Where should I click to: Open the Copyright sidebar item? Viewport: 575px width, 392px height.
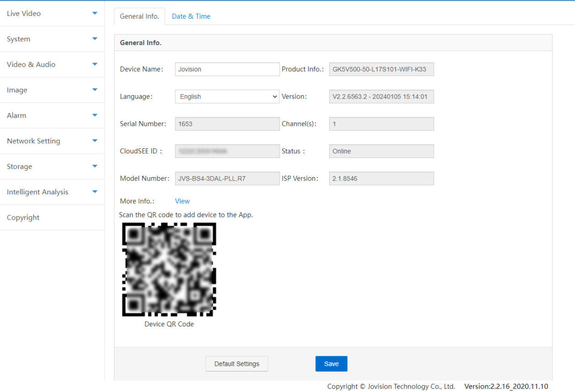[23, 217]
